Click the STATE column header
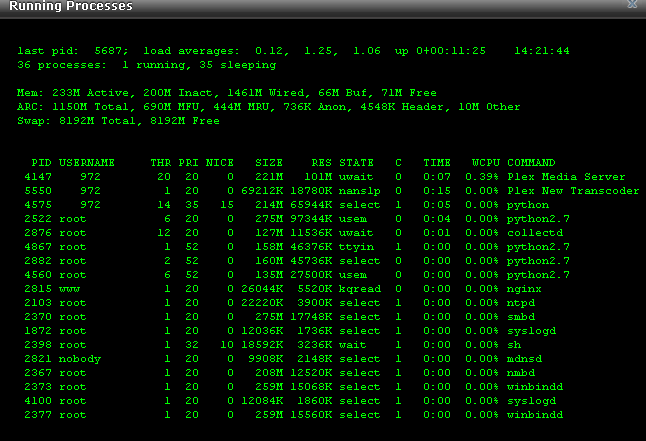The width and height of the screenshot is (646, 441). pyautogui.click(x=356, y=162)
